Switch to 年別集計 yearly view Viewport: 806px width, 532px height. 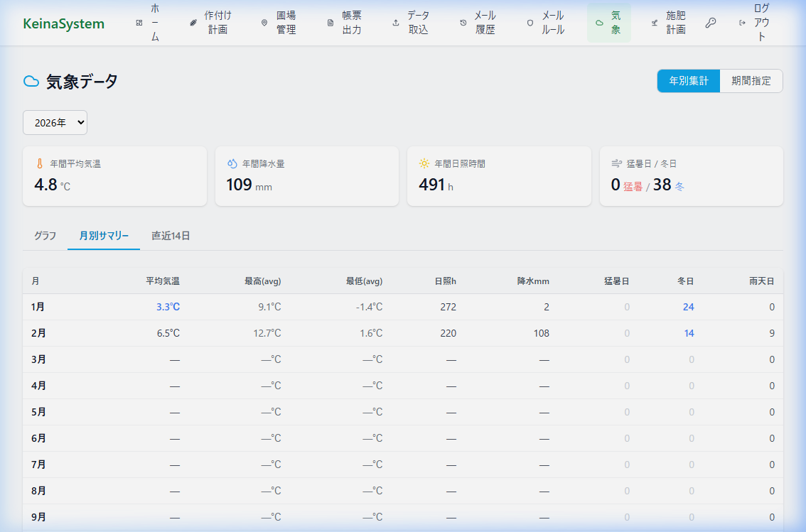click(x=688, y=81)
